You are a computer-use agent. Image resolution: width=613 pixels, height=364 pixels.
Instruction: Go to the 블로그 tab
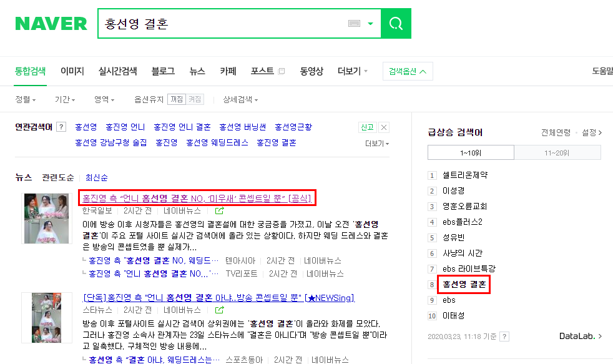coord(163,71)
